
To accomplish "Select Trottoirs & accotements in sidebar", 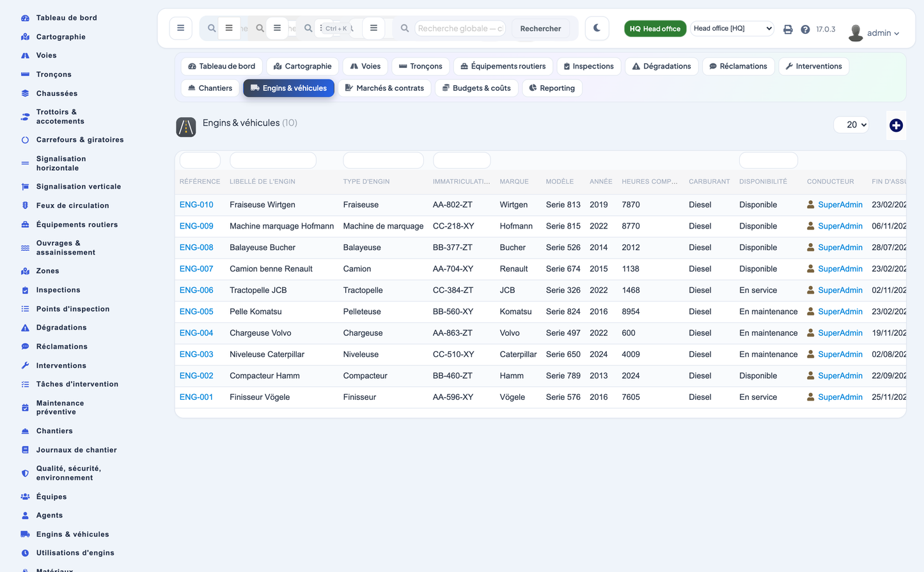I will pyautogui.click(x=60, y=116).
